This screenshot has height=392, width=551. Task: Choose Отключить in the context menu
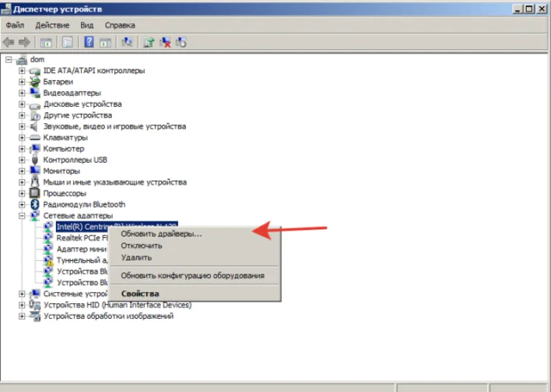(x=194, y=246)
